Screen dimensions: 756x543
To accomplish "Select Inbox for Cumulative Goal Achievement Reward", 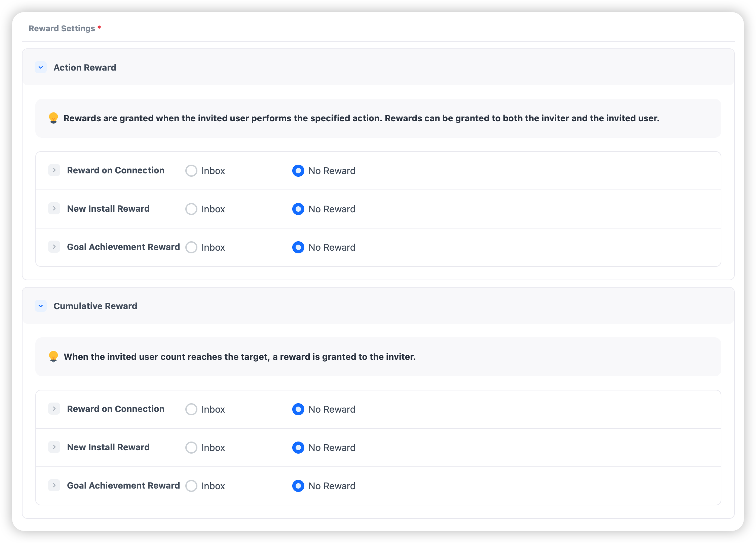I will click(191, 486).
